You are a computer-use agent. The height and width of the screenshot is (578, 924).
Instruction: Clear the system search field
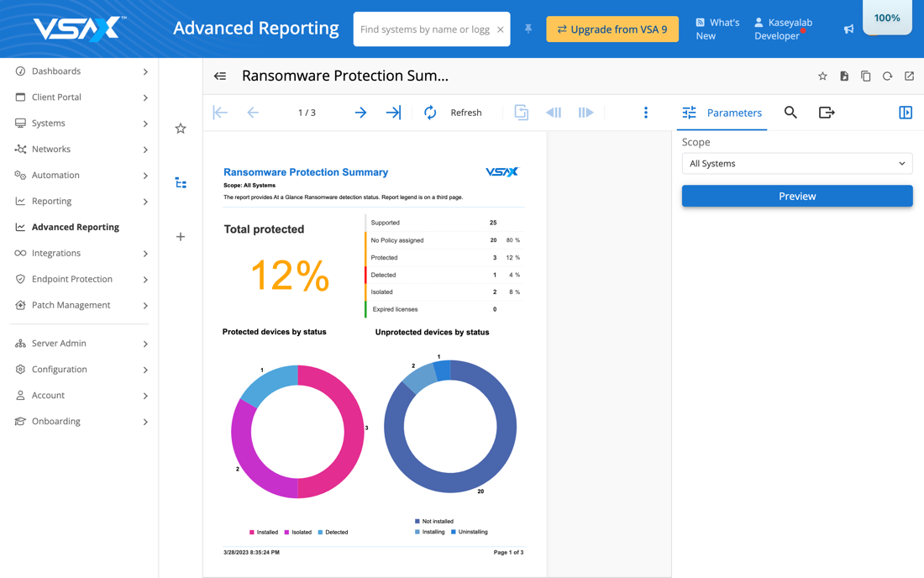[501, 29]
